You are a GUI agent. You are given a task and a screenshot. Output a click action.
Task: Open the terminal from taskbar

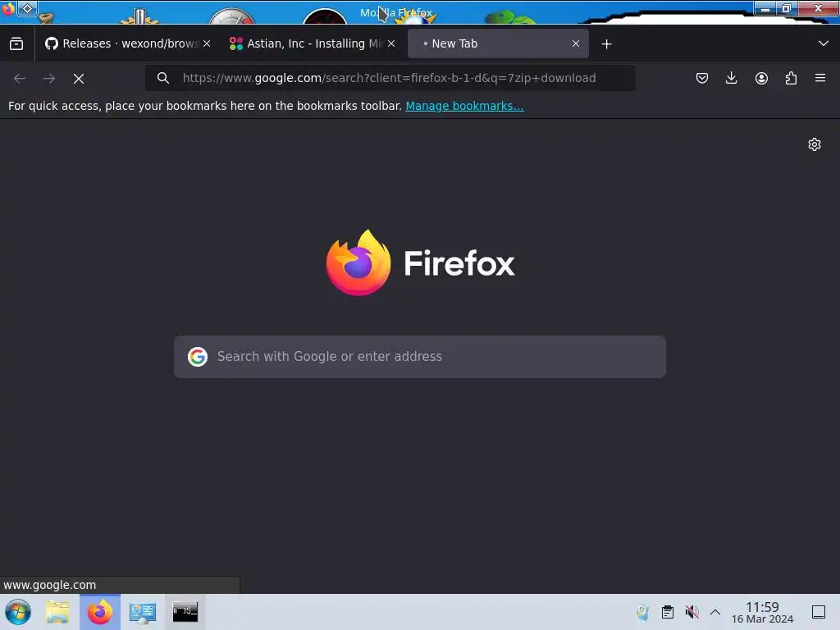185,612
